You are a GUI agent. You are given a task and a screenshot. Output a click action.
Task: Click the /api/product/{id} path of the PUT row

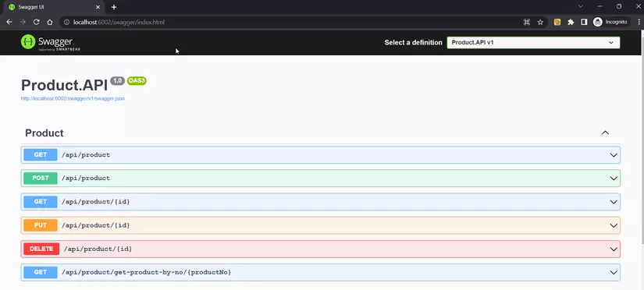coord(96,225)
